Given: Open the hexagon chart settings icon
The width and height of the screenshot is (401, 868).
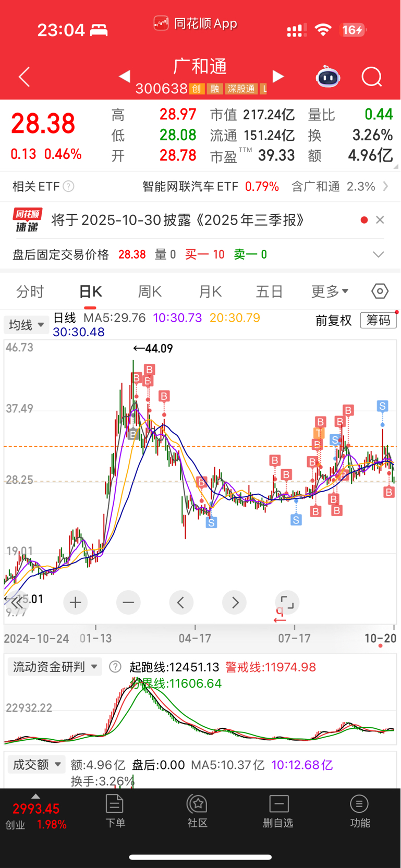Looking at the screenshot, I should 380,291.
